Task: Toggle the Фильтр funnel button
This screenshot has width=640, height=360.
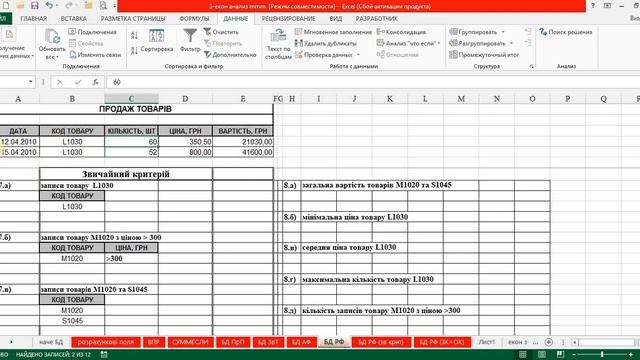Action: click(190, 41)
